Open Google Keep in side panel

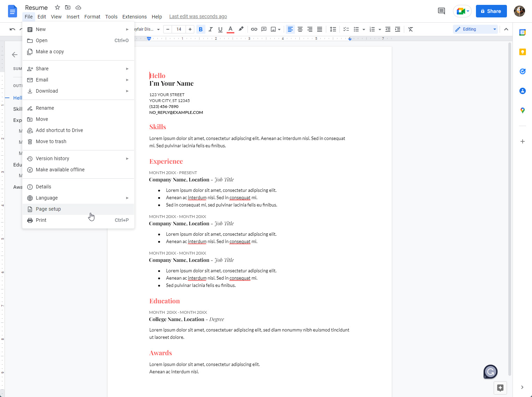(522, 52)
